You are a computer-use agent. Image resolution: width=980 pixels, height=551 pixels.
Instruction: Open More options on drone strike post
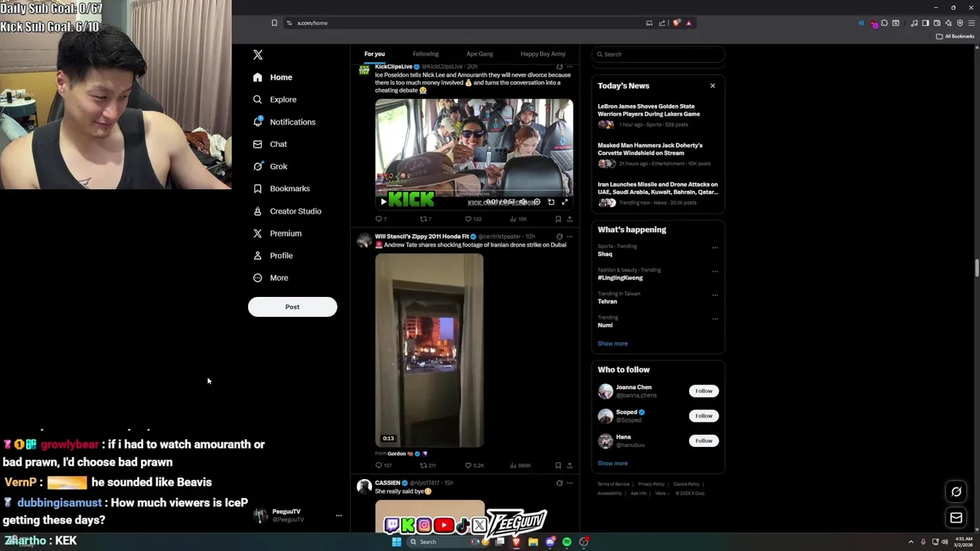point(570,236)
